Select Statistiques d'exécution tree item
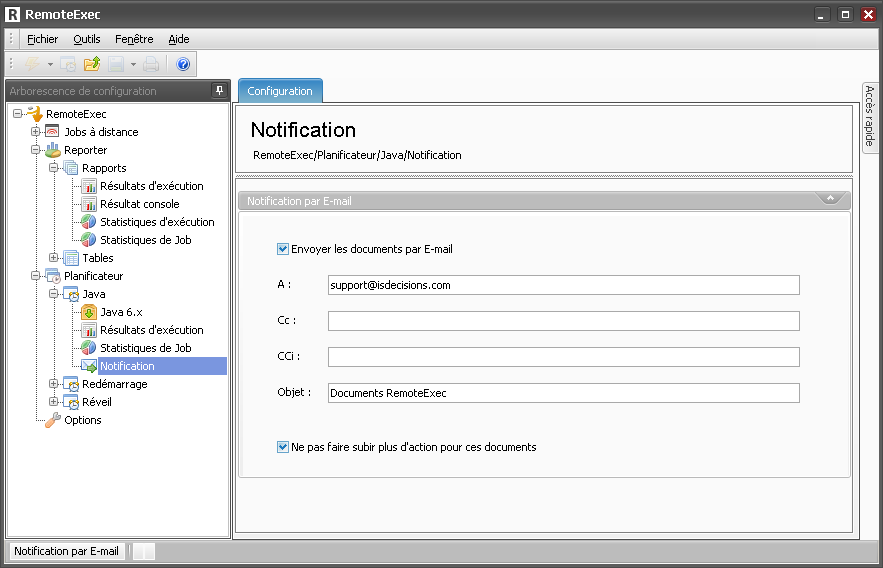Image resolution: width=883 pixels, height=568 pixels. 157,222
